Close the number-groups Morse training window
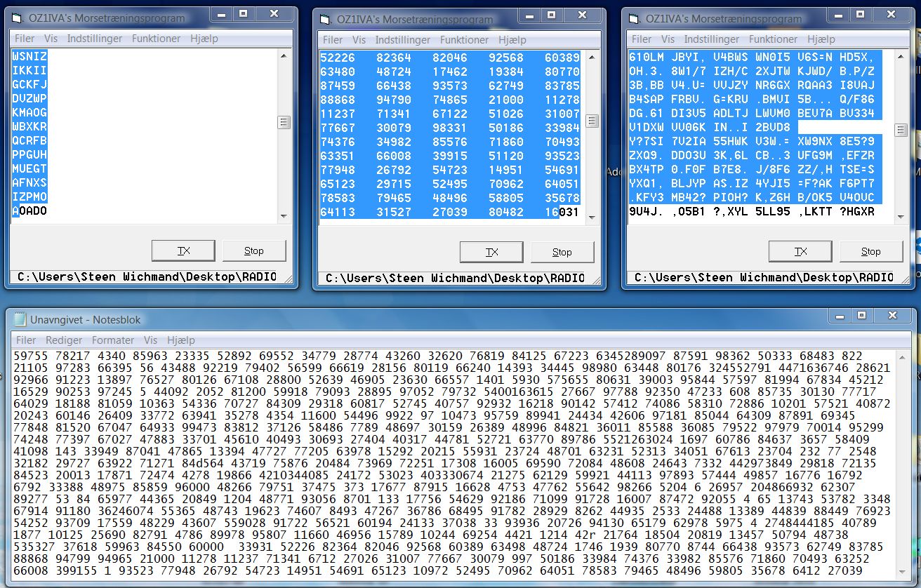This screenshot has width=921, height=588. point(582,15)
